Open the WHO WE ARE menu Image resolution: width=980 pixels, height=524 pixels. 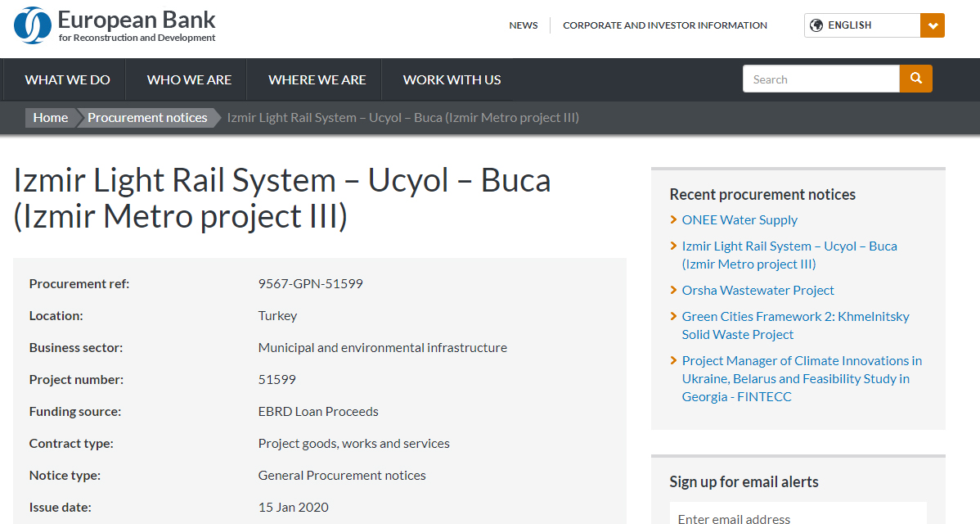[190, 79]
